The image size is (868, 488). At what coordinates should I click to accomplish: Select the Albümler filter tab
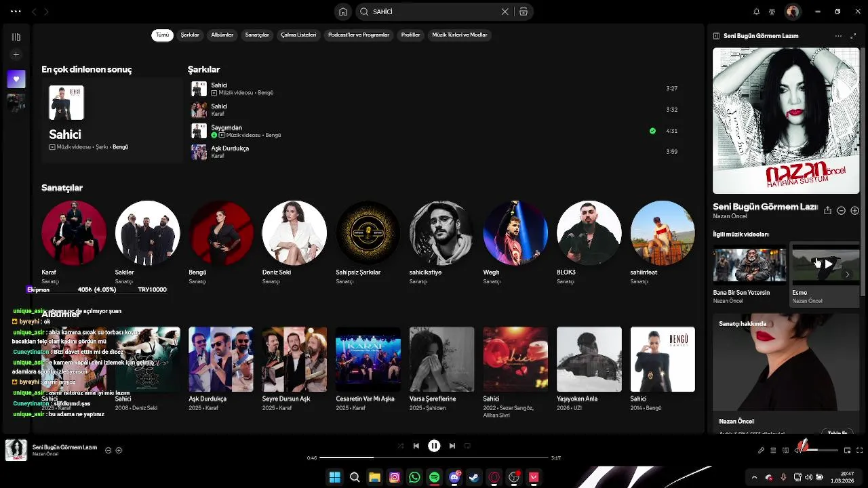[x=222, y=35]
